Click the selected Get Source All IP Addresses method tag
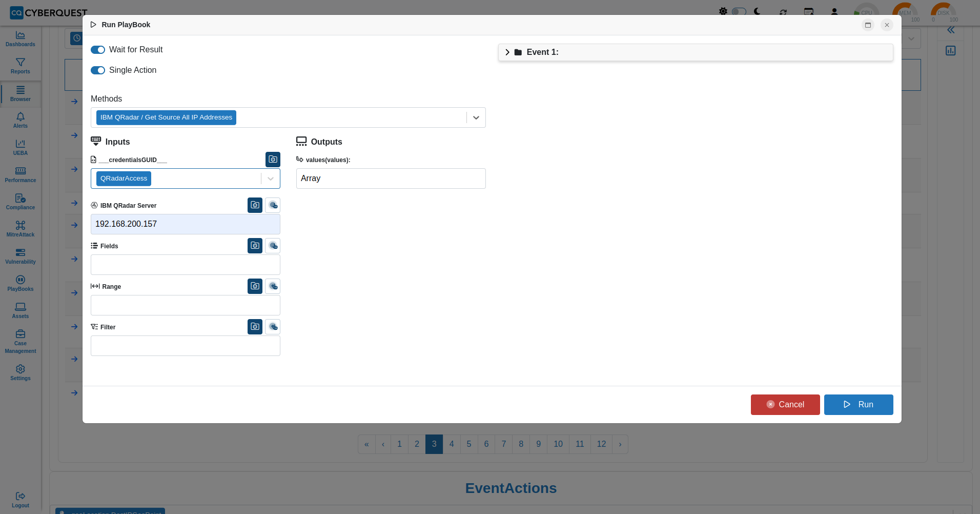Image resolution: width=980 pixels, height=514 pixels. (166, 117)
